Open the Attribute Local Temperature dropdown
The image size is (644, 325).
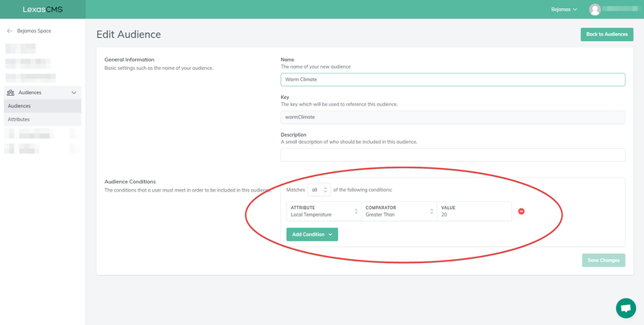(x=324, y=212)
